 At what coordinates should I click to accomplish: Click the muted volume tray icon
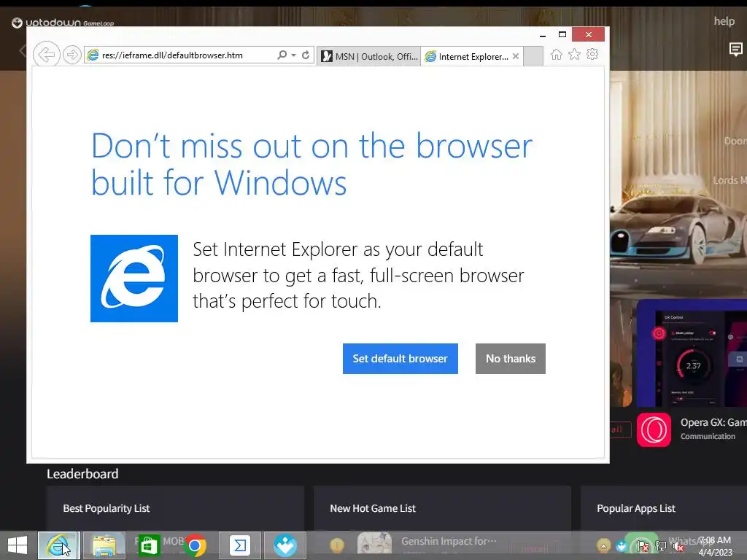tap(678, 546)
